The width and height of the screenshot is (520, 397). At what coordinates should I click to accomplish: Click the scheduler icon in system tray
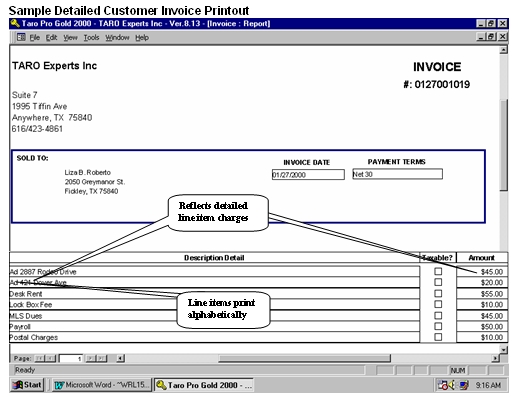click(x=443, y=385)
